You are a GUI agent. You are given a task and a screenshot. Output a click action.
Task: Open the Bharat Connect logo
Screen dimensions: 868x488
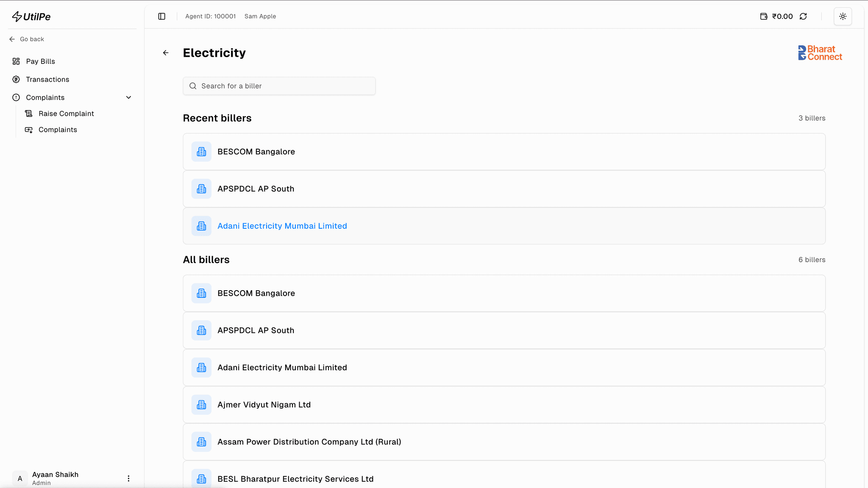820,53
